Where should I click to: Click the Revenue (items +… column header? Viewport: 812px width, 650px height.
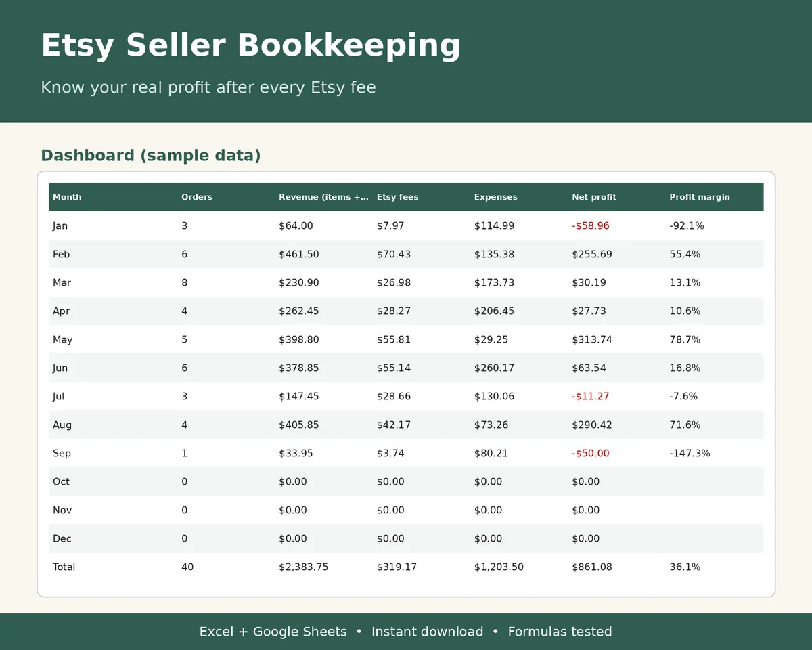(323, 197)
